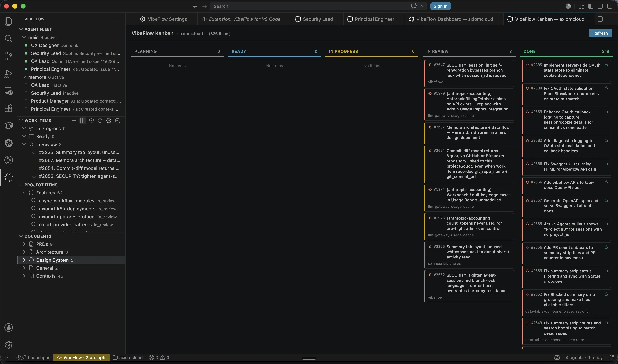This screenshot has height=364, width=618.
Task: Click axiomcloud folder in status bar
Action: pyautogui.click(x=128, y=357)
